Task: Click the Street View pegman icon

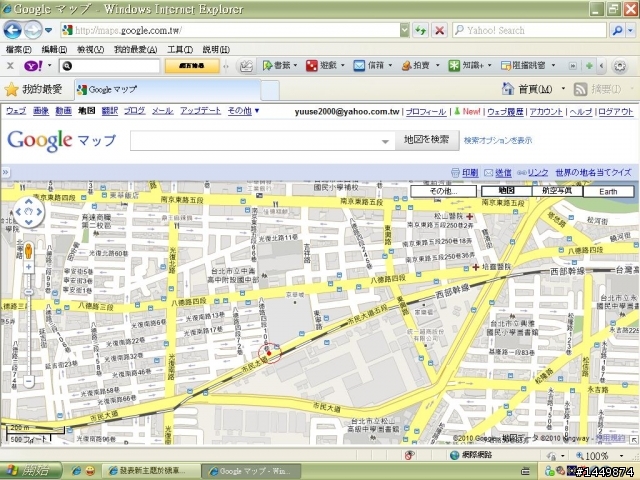Action: 28,251
